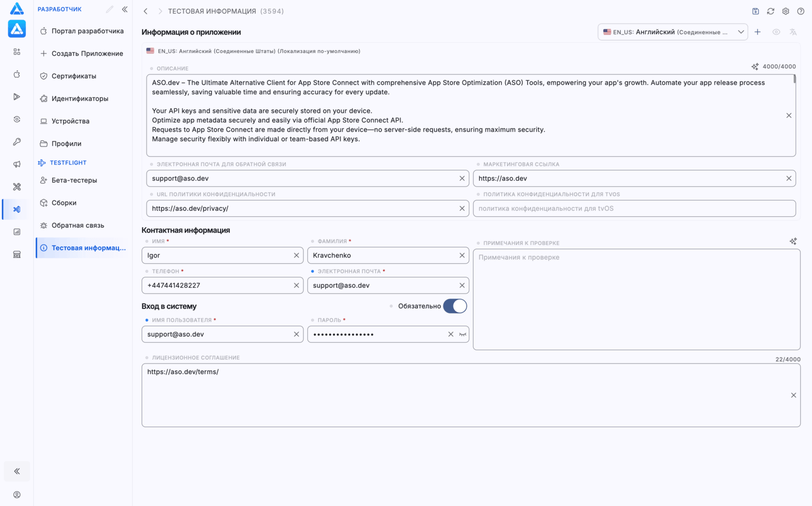812x506 pixels.
Task: Click the 4000/4000 character counter
Action: click(779, 66)
